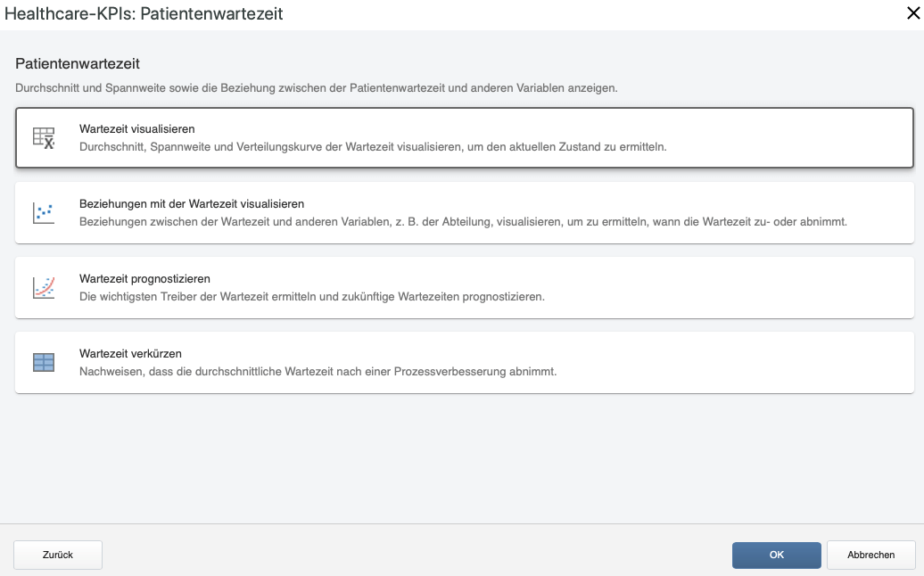Viewport: 924px width, 576px height.
Task: Confirm selection with the OK button
Action: 777,555
